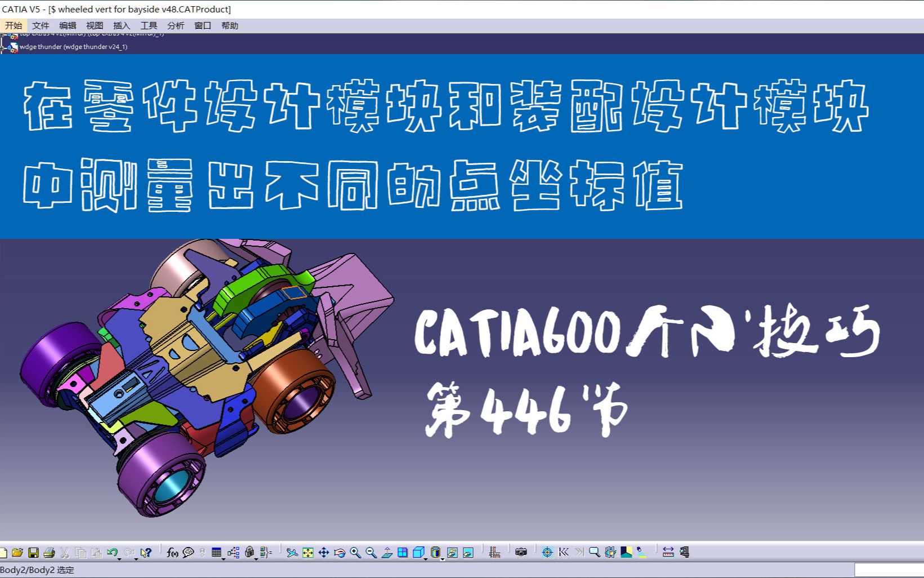
Task: Paste with the clipboard icon
Action: (x=96, y=553)
